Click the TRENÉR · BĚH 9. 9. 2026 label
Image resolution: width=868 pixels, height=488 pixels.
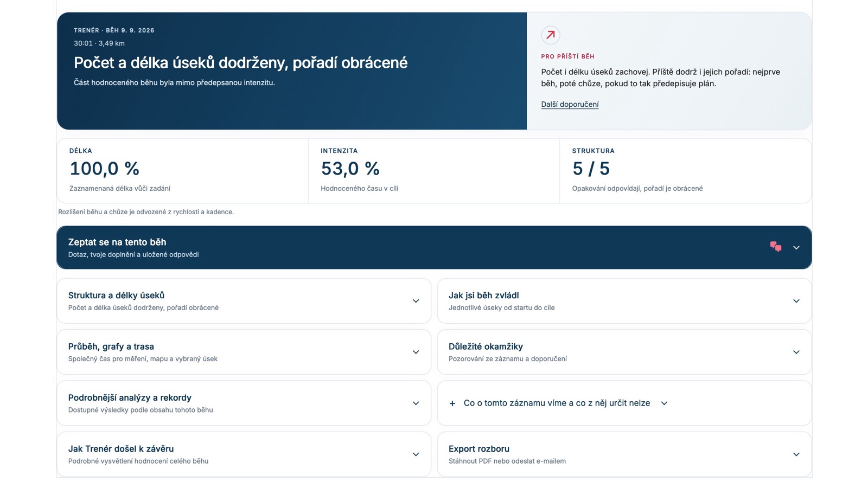[114, 30]
